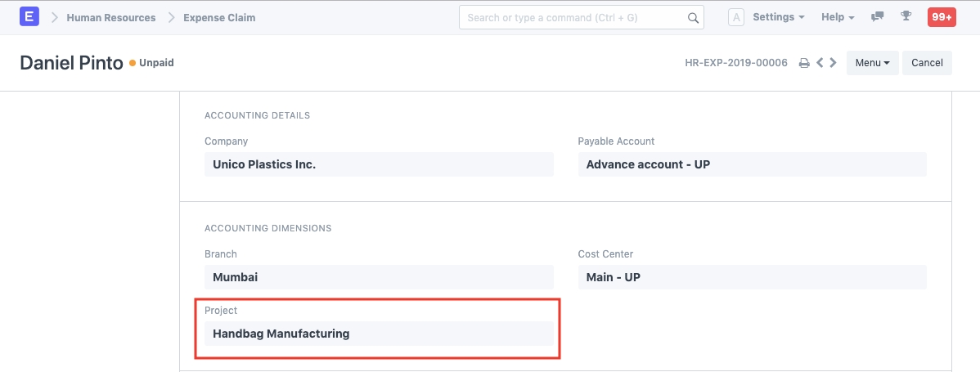Focus the search command bar
The width and height of the screenshot is (980, 372).
click(x=573, y=18)
